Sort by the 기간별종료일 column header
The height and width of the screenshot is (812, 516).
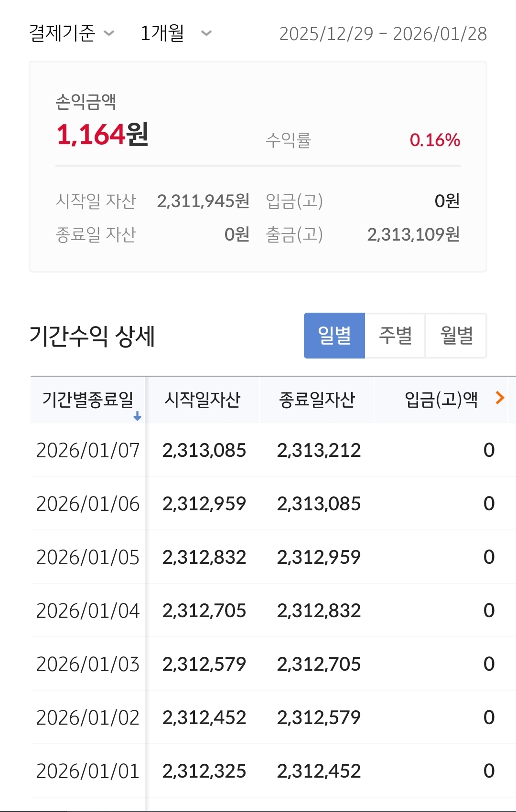(x=87, y=399)
